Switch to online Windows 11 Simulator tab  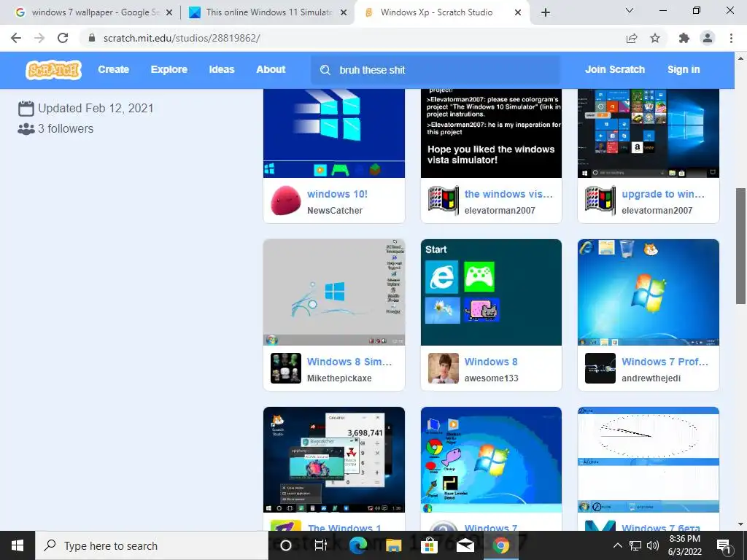click(267, 12)
